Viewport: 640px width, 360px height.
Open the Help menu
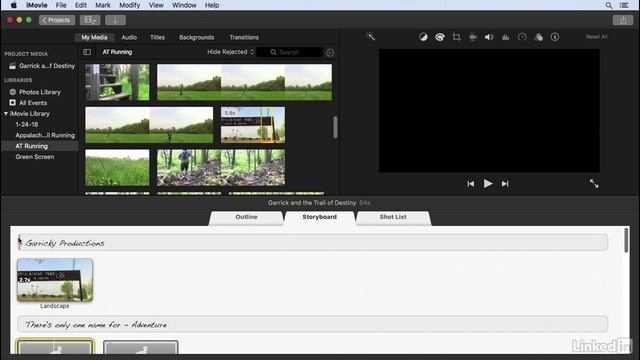pyautogui.click(x=212, y=5)
